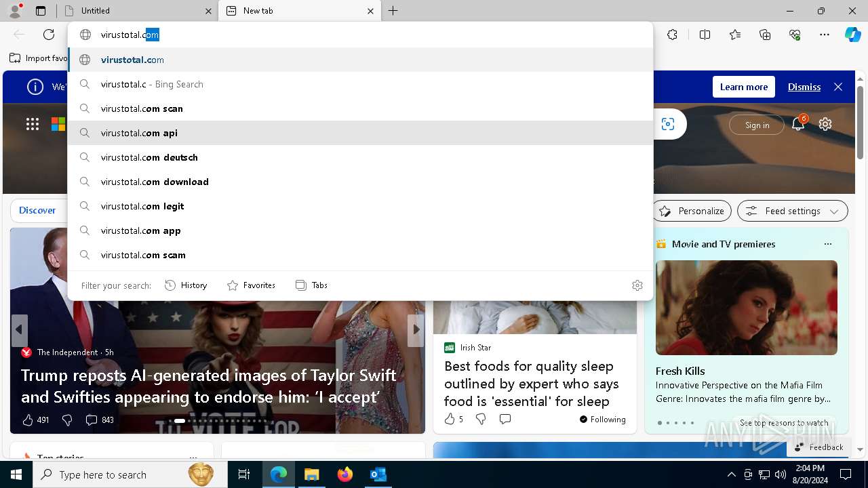Like the Best foods for sleep article
This screenshot has height=488, width=868.
point(453,420)
